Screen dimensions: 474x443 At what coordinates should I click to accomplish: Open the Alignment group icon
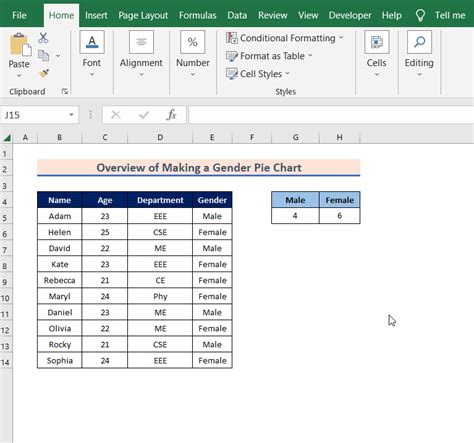coord(141,42)
